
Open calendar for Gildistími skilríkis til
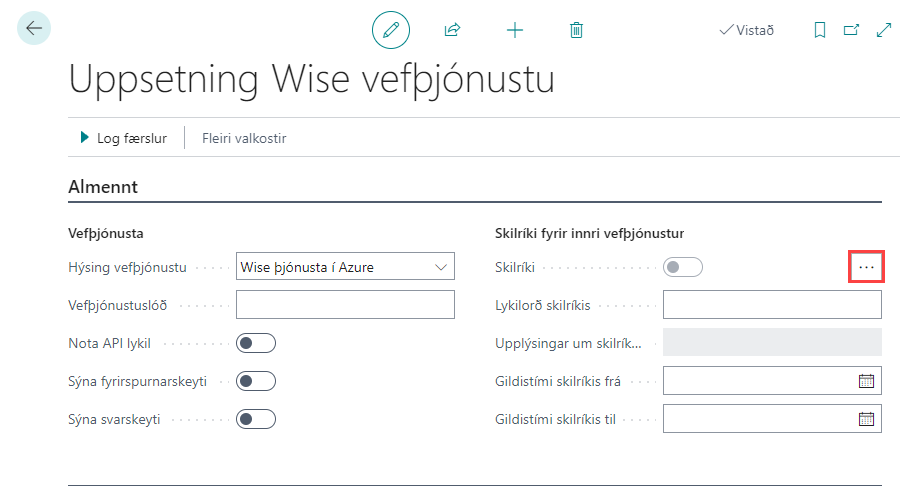click(x=866, y=419)
